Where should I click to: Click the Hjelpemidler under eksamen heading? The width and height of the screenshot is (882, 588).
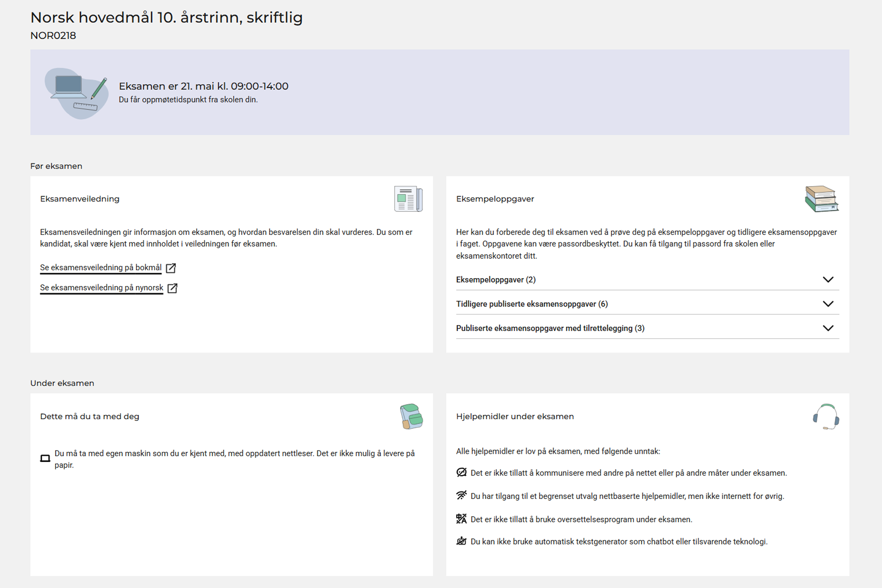pos(515,417)
